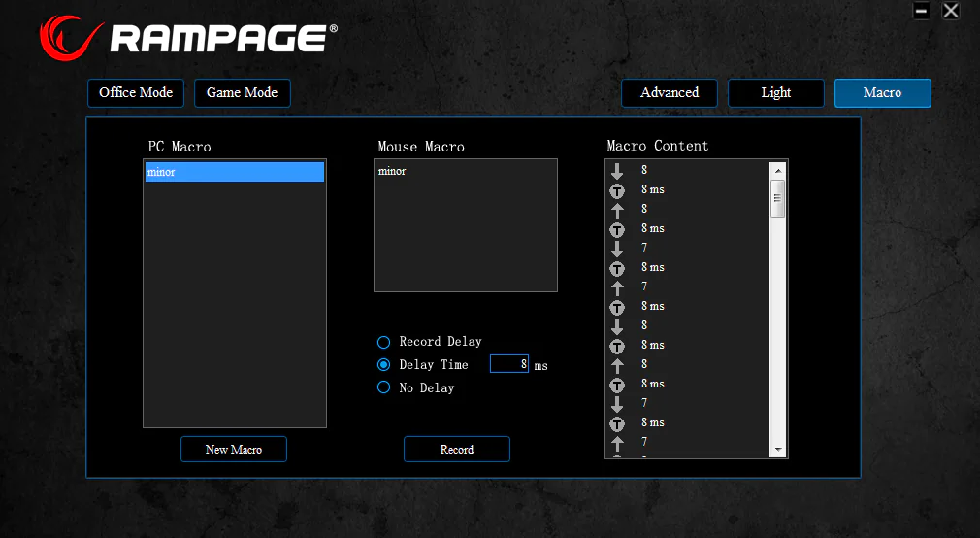Image resolution: width=980 pixels, height=538 pixels.
Task: Select the first key-down arrow for key 7
Action: 617,249
